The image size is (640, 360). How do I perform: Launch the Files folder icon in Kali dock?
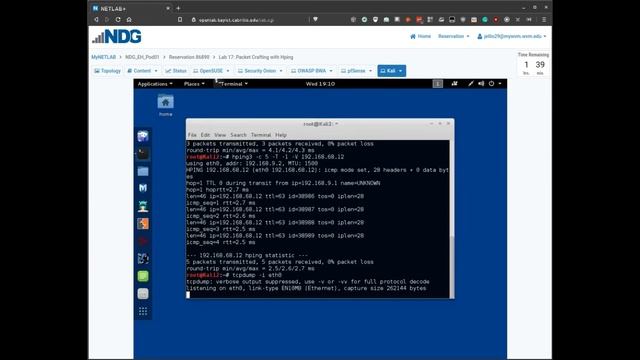click(143, 171)
